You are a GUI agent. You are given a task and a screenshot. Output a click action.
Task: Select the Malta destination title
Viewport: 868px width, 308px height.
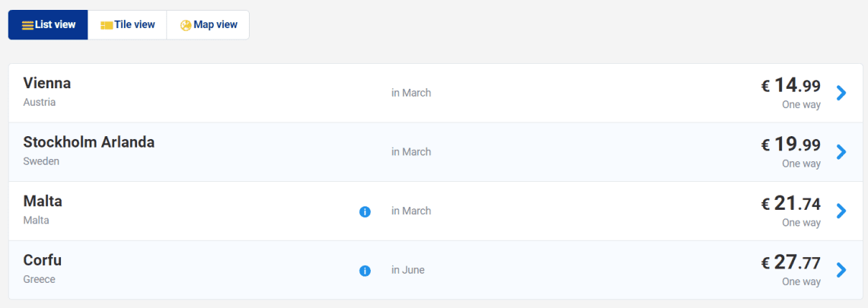pyautogui.click(x=43, y=202)
